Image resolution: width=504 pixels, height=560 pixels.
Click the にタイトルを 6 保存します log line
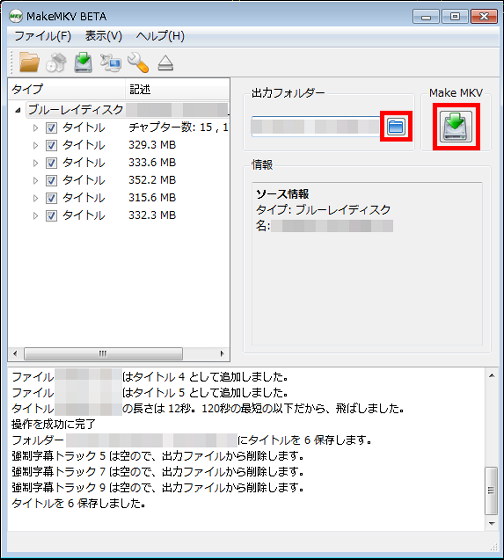point(191,440)
